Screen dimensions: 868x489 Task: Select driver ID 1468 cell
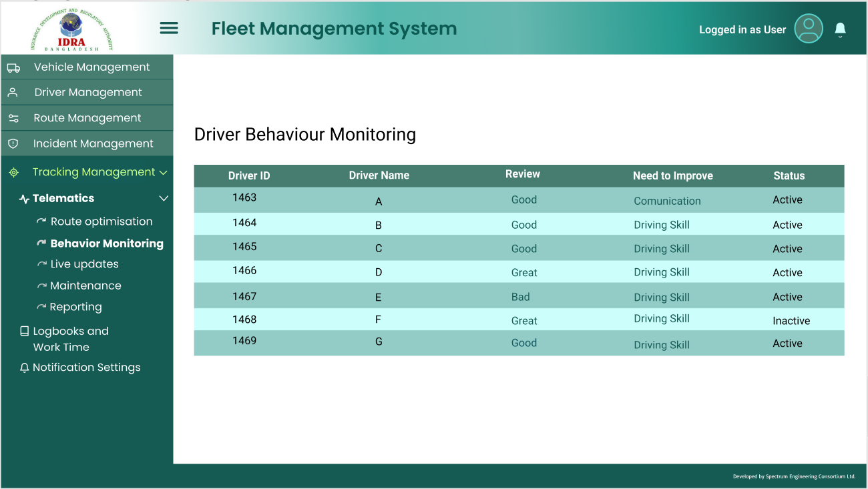244,320
